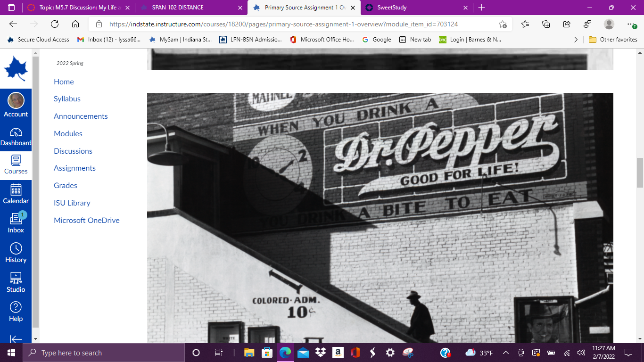This screenshot has width=644, height=362.
Task: Open the MySam Indiana State favorite
Action: coord(181,40)
